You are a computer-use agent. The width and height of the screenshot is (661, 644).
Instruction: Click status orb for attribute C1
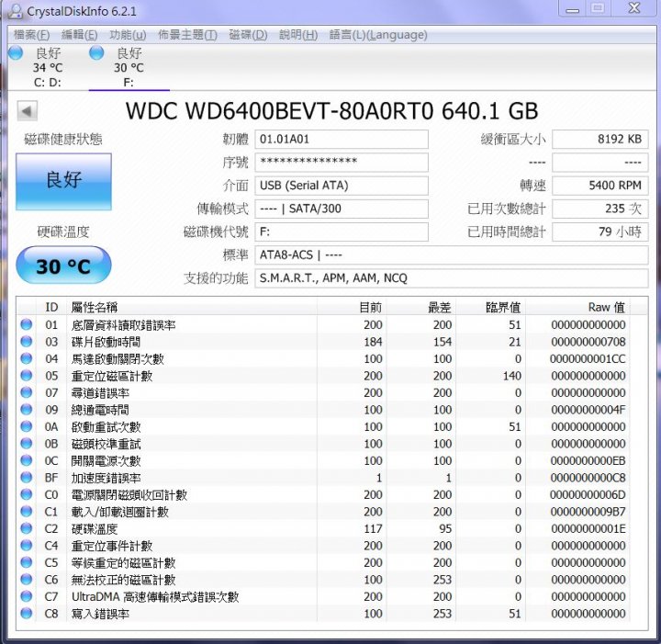click(26, 511)
